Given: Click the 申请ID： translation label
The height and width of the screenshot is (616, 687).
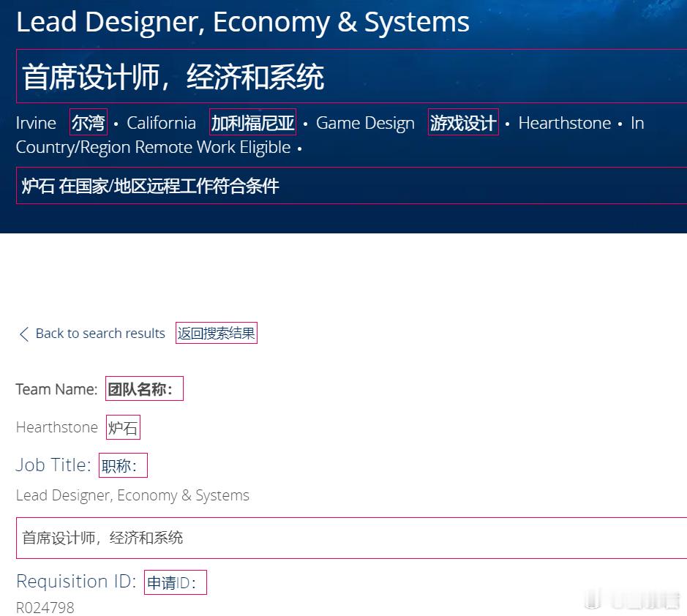Looking at the screenshot, I should click(176, 582).
